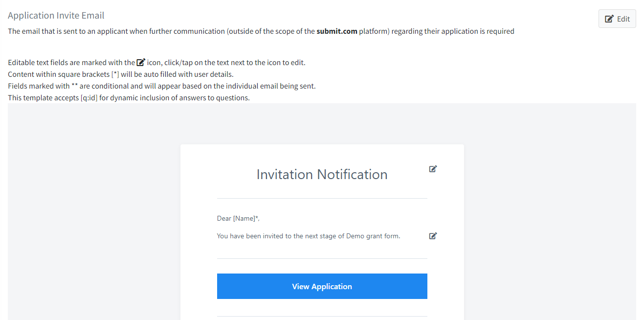Click the email description sentence under the title
This screenshot has width=644, height=320.
point(261,31)
